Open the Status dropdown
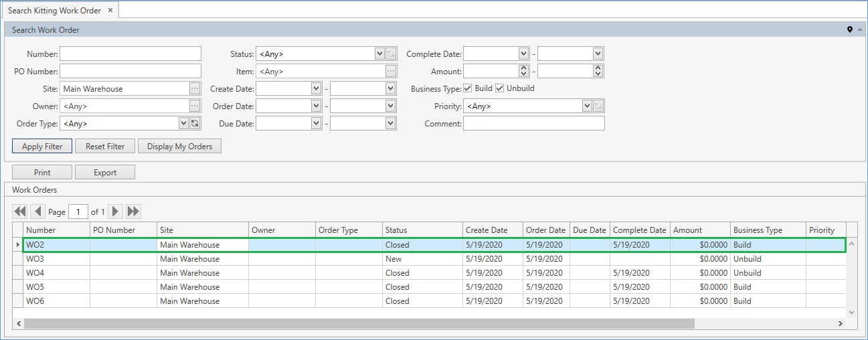 (379, 54)
